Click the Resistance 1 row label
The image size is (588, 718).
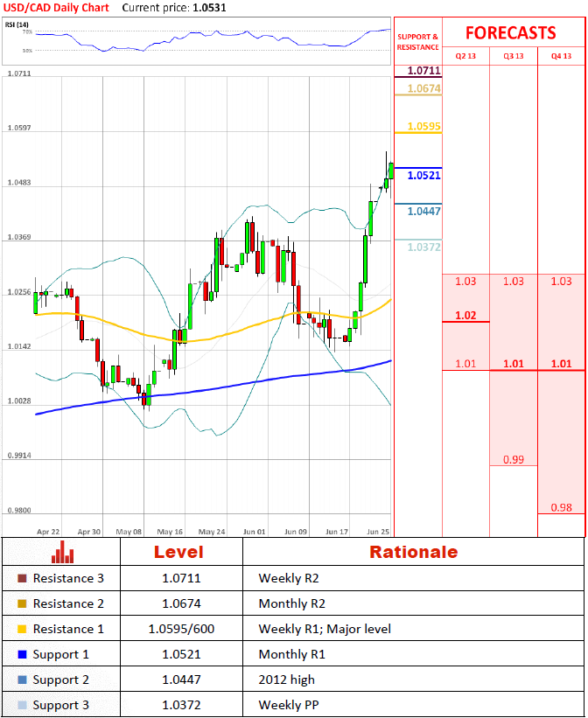(68, 629)
